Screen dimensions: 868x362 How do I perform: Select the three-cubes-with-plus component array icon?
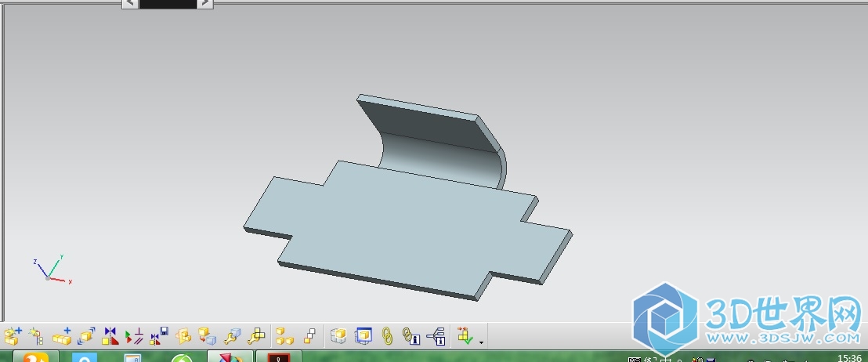(x=62, y=335)
